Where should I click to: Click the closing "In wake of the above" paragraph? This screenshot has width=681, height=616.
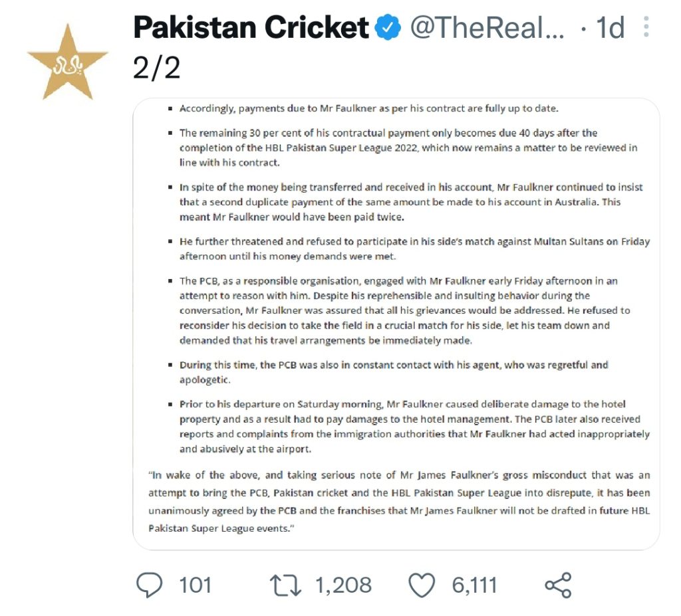pyautogui.click(x=399, y=502)
